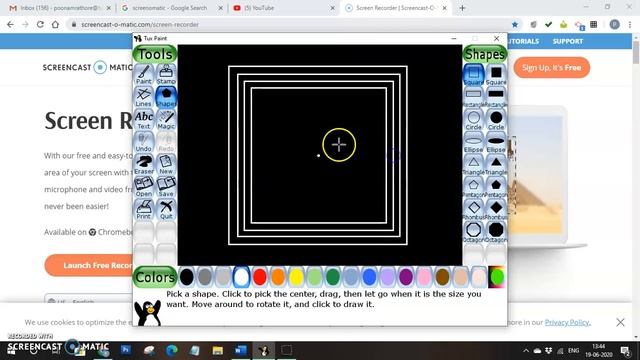Select the Paint tool in Tux Paint
The height and width of the screenshot is (360, 640).
[144, 74]
